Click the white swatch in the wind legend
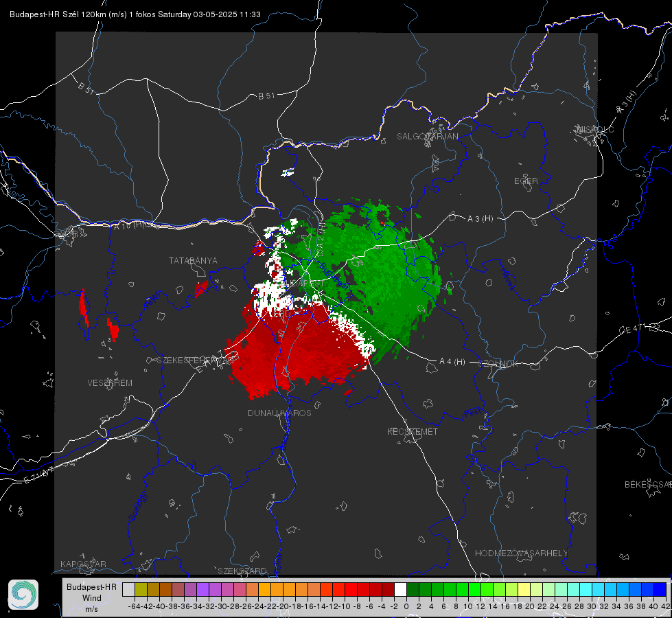Viewport: 672px width, 618px height. [x=400, y=589]
